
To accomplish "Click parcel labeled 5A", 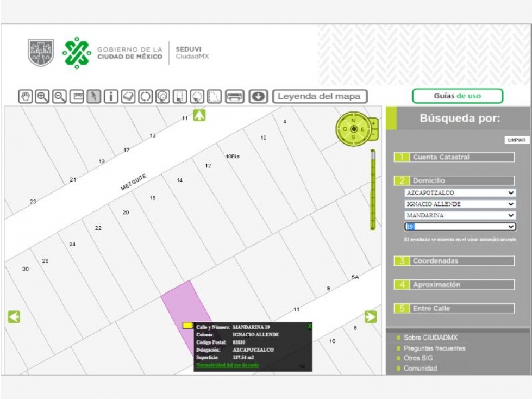I will click(355, 277).
